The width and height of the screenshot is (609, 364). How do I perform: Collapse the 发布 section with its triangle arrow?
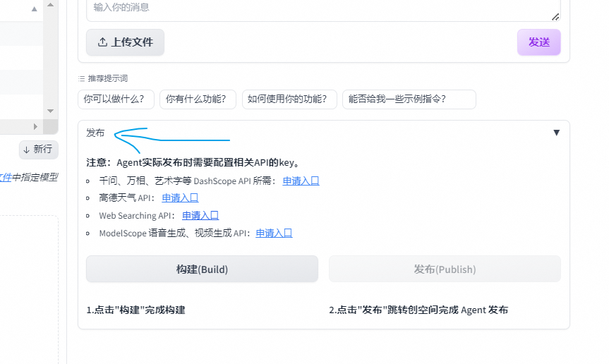[556, 133]
